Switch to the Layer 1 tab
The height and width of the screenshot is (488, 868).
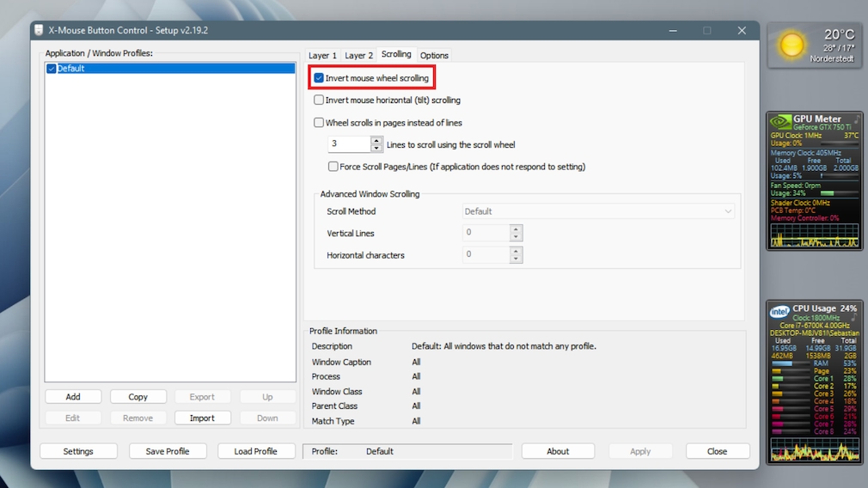pyautogui.click(x=323, y=56)
